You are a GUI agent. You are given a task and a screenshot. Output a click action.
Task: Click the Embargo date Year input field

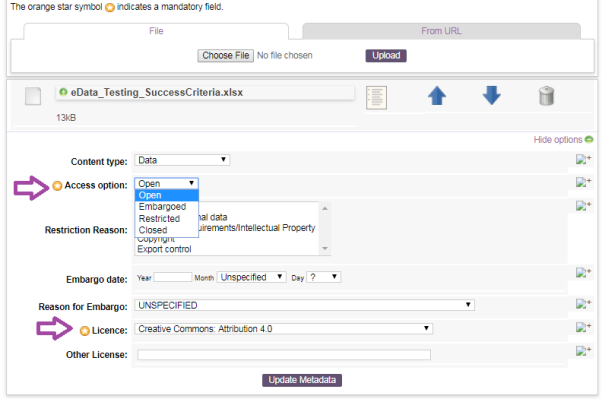[x=173, y=277]
